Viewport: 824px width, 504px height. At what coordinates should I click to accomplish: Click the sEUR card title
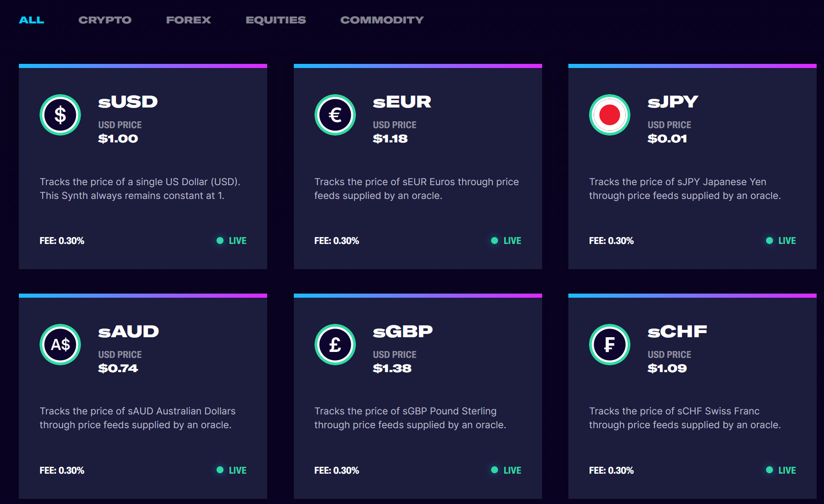(x=402, y=102)
